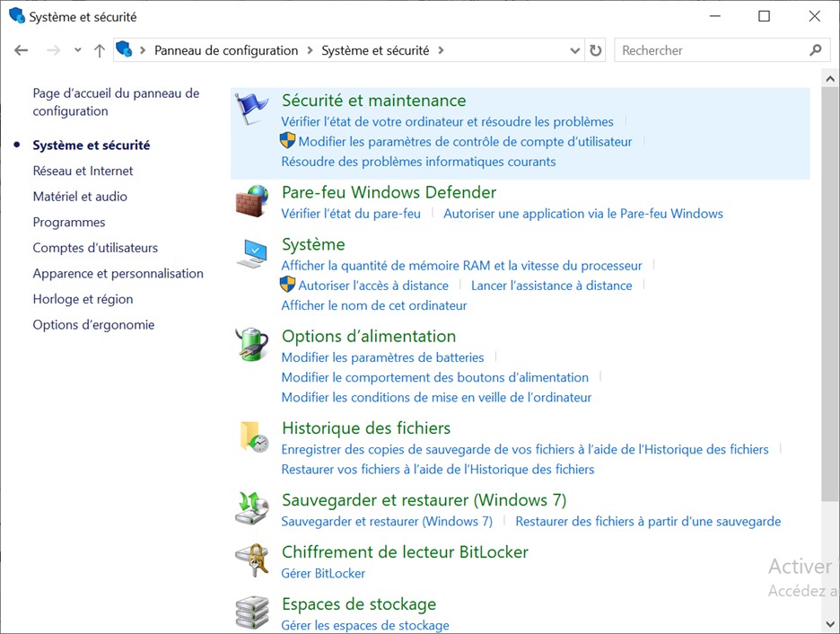This screenshot has height=634, width=840.
Task: Click the window title bar Control Panel icon
Action: coord(17,15)
